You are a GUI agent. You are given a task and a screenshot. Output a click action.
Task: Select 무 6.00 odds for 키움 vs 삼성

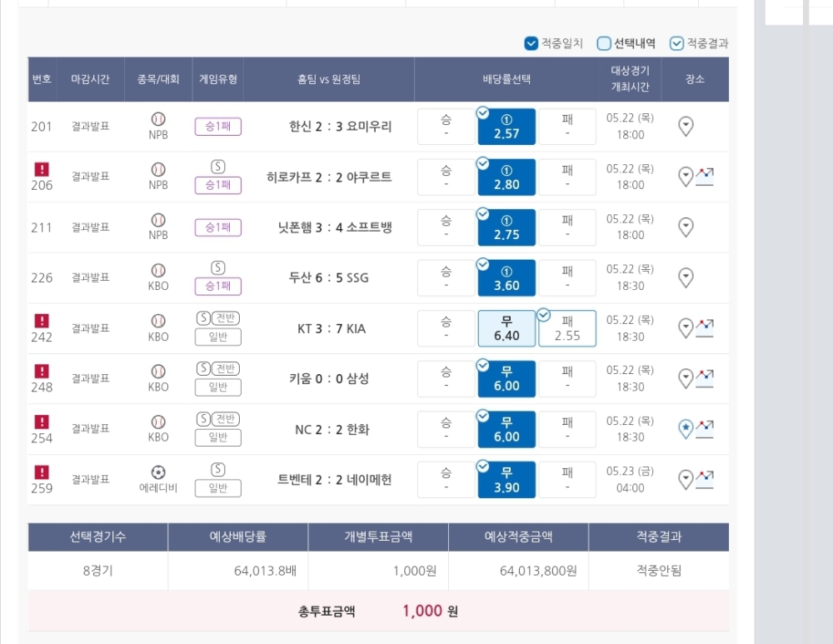(x=506, y=379)
